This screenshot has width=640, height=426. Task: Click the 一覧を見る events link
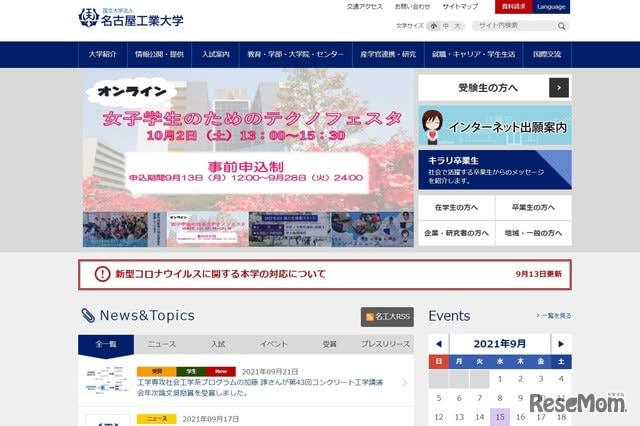click(x=553, y=316)
